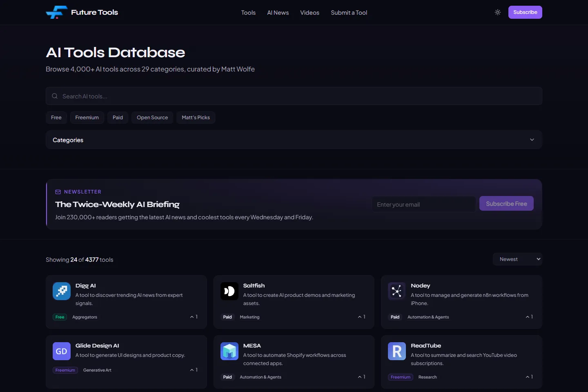Click the Research category tag
Screen dimensions: 588x392
tap(428, 377)
